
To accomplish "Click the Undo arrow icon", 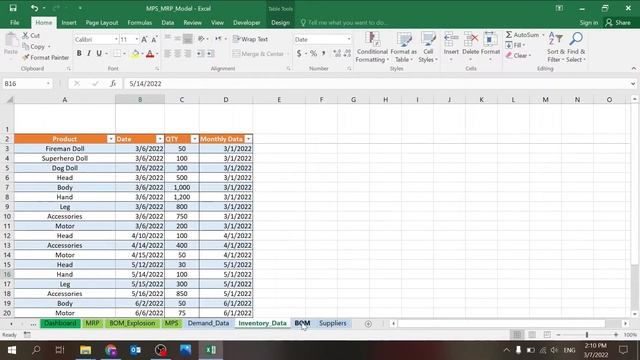I will point(34,8).
